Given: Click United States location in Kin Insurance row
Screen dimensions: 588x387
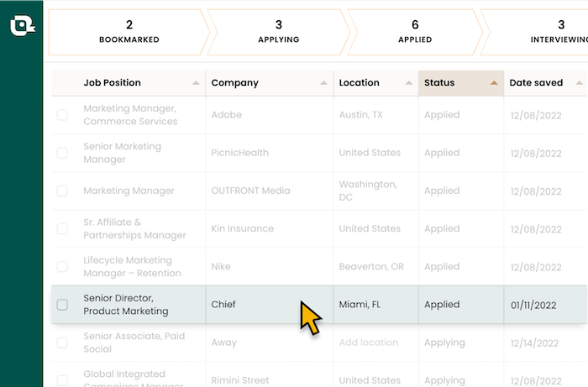Looking at the screenshot, I should (x=370, y=229).
